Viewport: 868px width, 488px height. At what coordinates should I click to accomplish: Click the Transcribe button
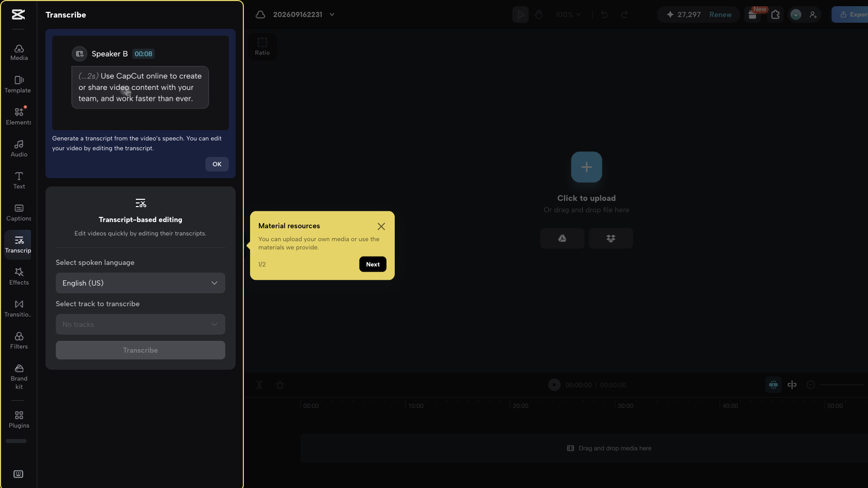[141, 350]
